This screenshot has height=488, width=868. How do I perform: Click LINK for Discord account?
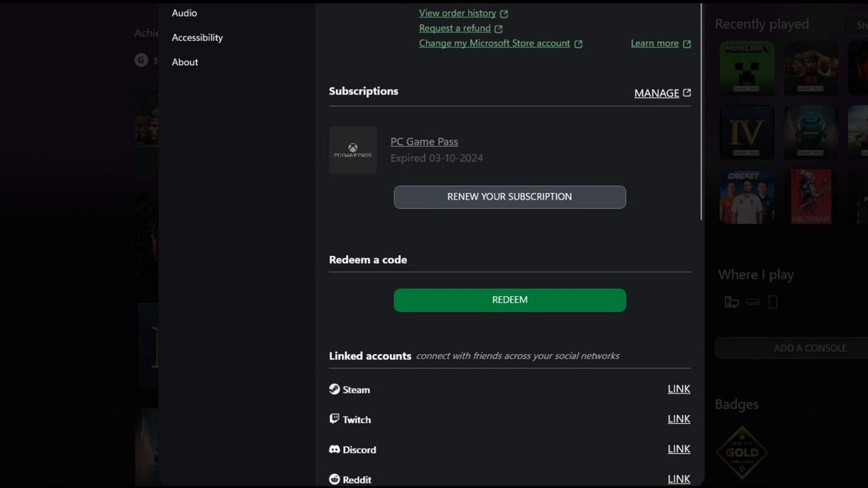[x=679, y=448]
